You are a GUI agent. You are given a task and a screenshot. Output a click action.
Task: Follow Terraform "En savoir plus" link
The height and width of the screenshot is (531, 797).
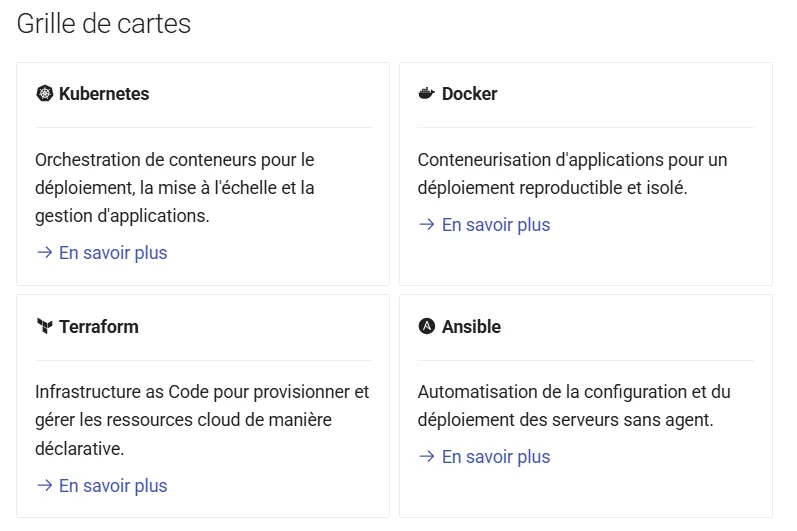113,486
